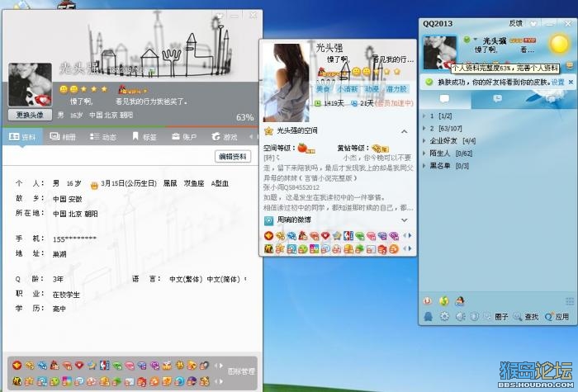Click the birthday crown icon

point(94,186)
